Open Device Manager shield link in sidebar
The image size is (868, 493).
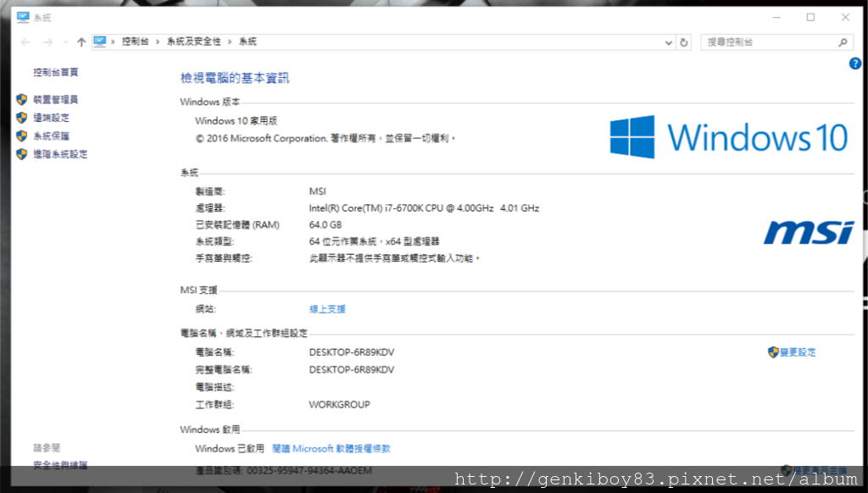coord(55,100)
